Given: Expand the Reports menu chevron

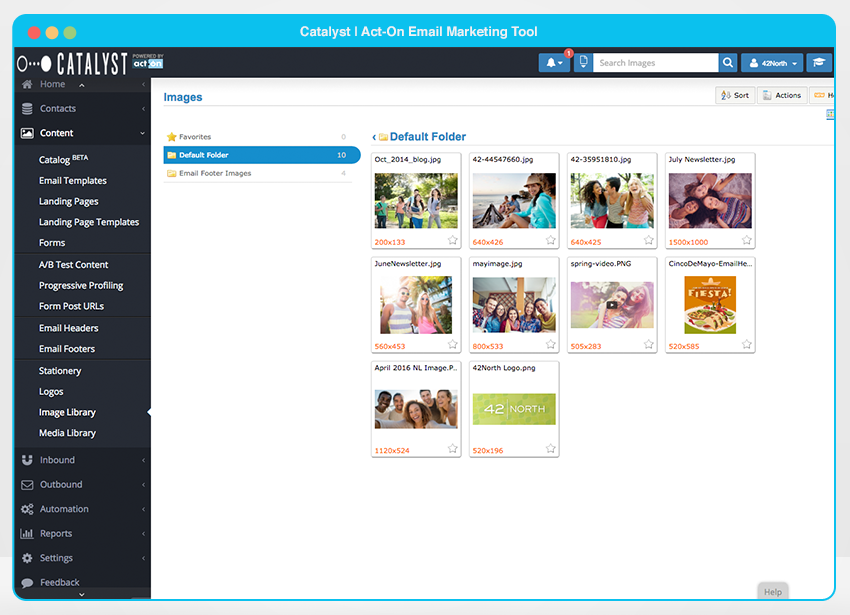Looking at the screenshot, I should tap(143, 534).
